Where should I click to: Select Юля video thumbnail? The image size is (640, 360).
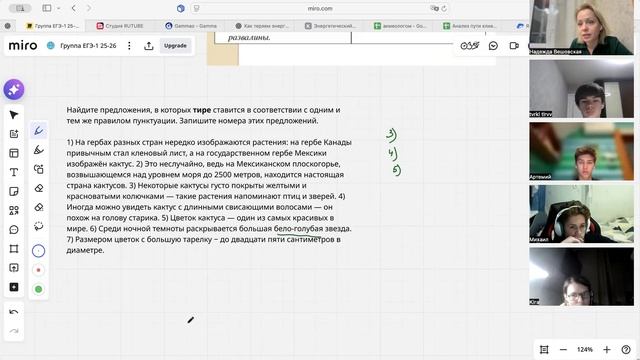point(581,276)
